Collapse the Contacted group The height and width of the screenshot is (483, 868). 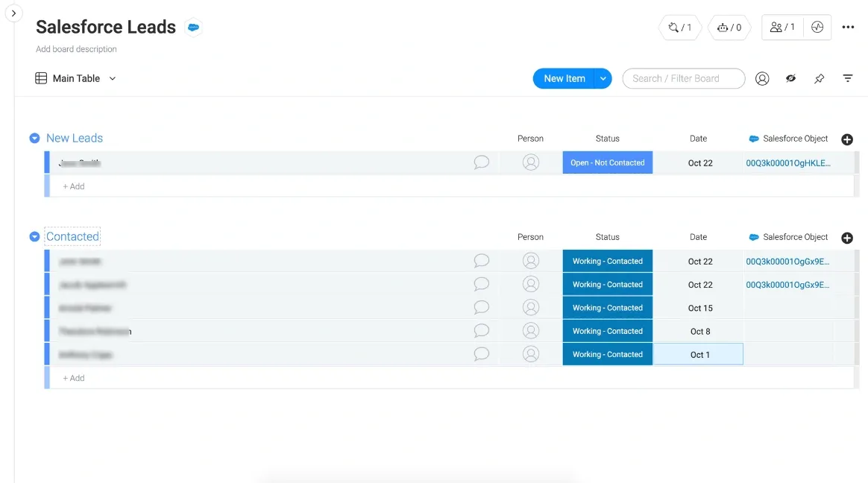[34, 236]
